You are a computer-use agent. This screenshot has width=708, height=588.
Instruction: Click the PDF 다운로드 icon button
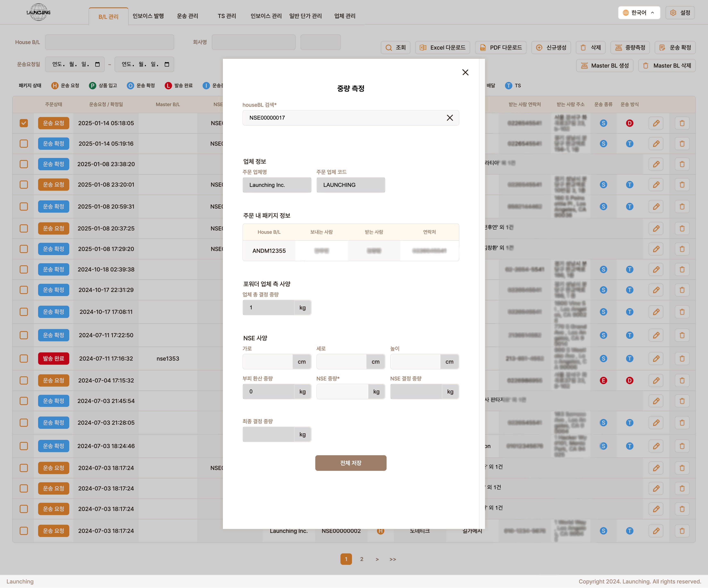click(x=501, y=48)
